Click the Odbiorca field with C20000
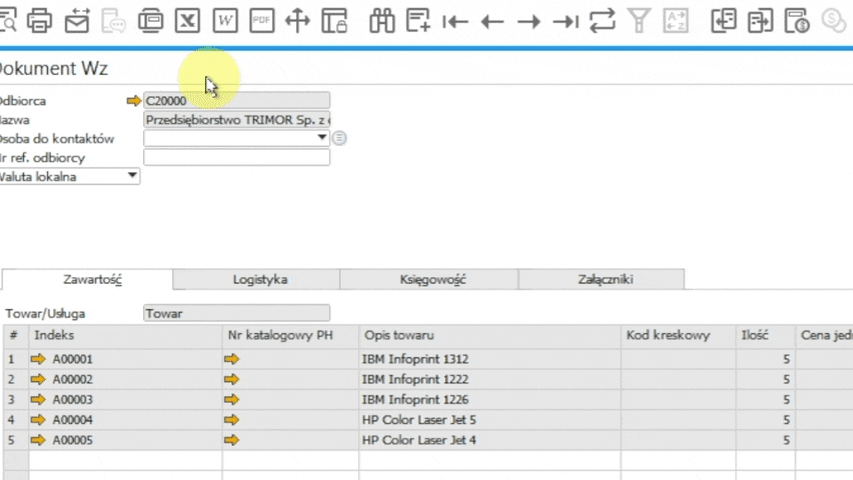Viewport: 853px width, 480px height. [237, 101]
